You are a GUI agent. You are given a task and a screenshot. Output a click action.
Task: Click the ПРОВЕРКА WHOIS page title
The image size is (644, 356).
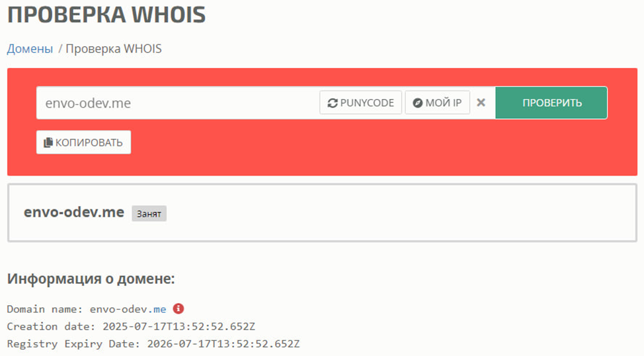[106, 14]
